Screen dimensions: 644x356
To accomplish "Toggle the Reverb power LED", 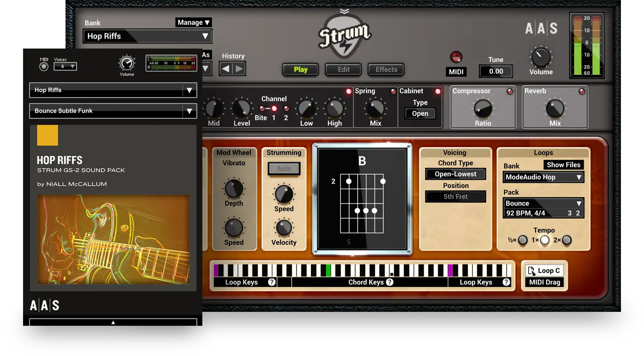I will pyautogui.click(x=582, y=91).
